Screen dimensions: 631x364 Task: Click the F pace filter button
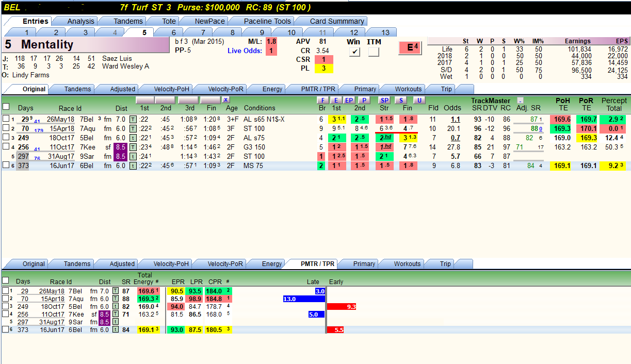[322, 100]
